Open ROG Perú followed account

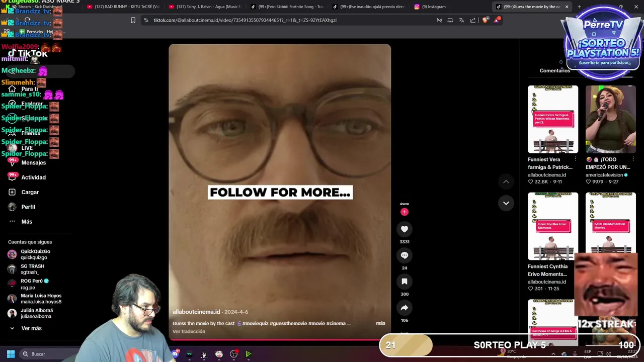click(x=34, y=284)
